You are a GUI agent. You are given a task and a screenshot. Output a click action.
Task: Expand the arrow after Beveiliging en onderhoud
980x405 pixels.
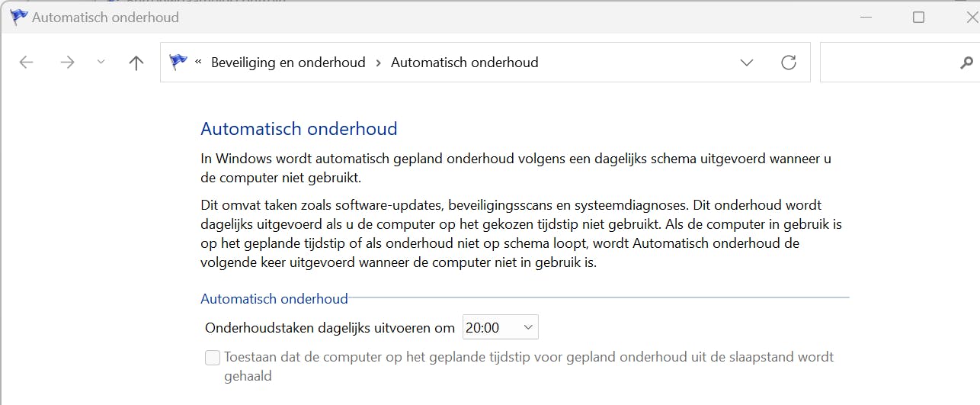tap(378, 63)
